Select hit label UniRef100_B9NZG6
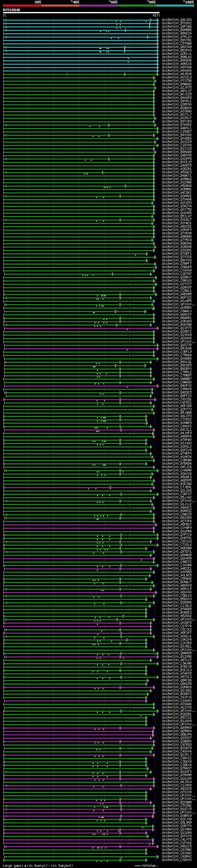 pyautogui.click(x=177, y=243)
